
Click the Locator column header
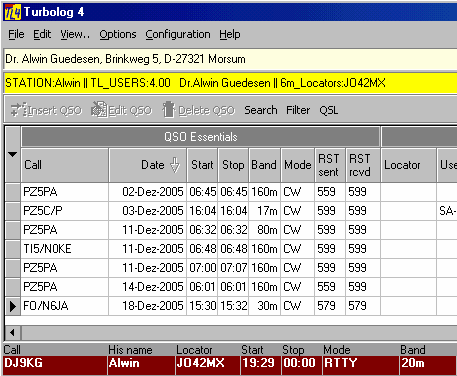409,165
